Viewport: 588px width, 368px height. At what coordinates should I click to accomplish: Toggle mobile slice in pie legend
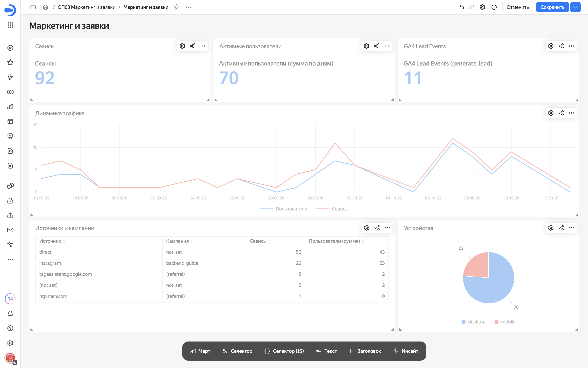[x=505, y=322]
